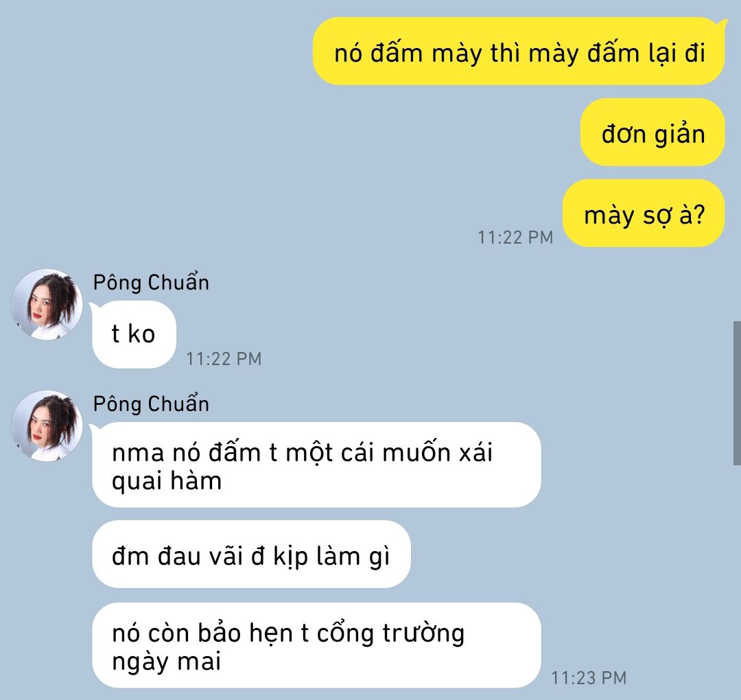Open avatar next to the 't ko' message
Viewport: 741px width, 700px height.
[x=47, y=304]
